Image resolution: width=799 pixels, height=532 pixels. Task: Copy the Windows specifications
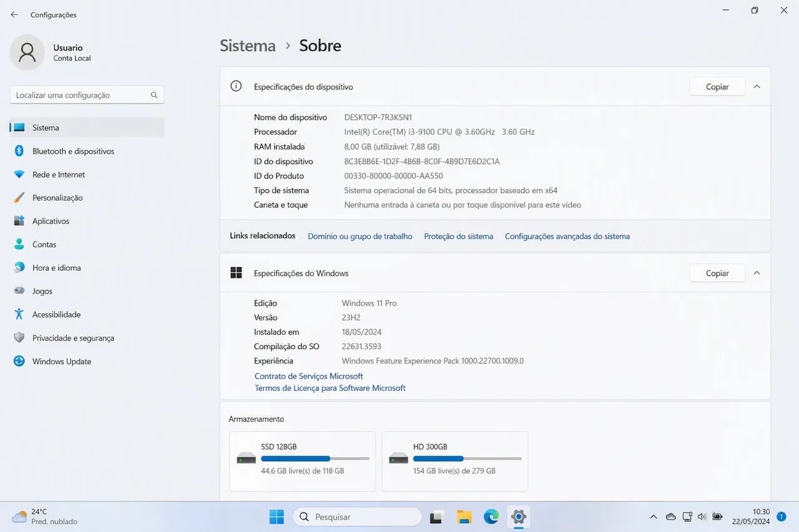717,273
